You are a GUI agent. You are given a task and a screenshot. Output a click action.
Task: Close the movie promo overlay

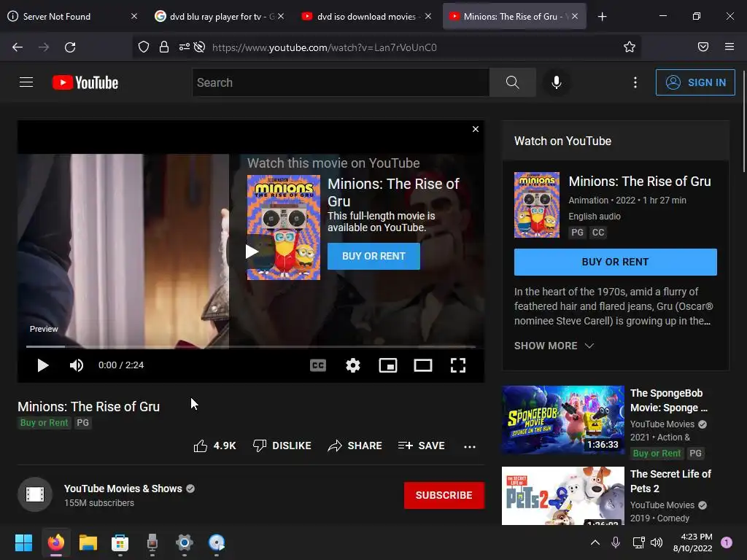(476, 129)
